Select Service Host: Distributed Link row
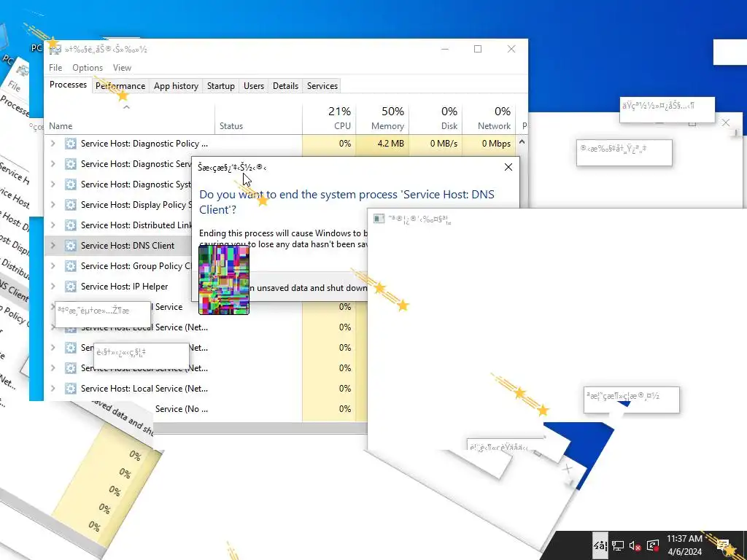The height and width of the screenshot is (560, 747). pos(118,225)
